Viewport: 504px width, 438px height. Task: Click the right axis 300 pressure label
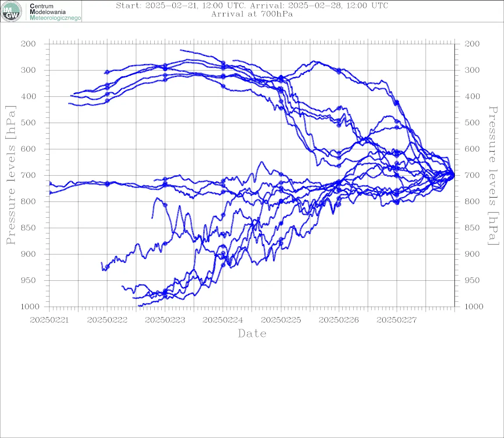pos(472,70)
